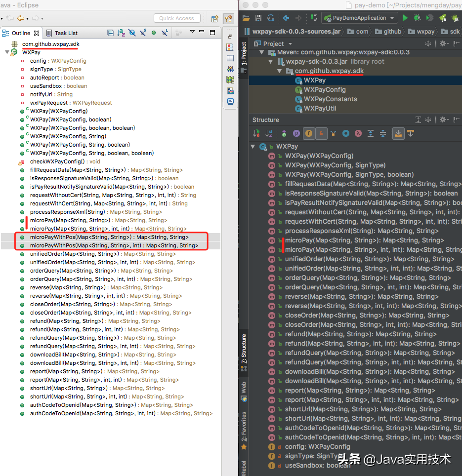Open Z: Structure tool window tab

pyautogui.click(x=244, y=352)
